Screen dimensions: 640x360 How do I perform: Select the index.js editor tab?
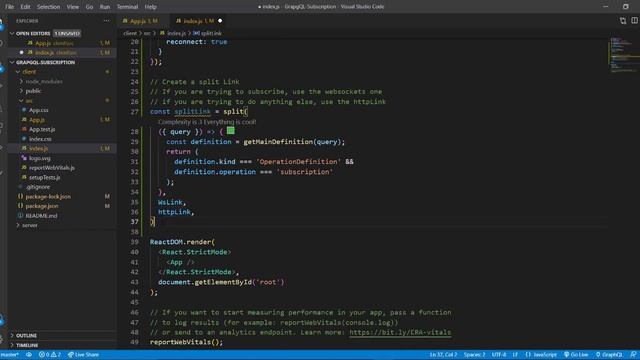(x=199, y=21)
